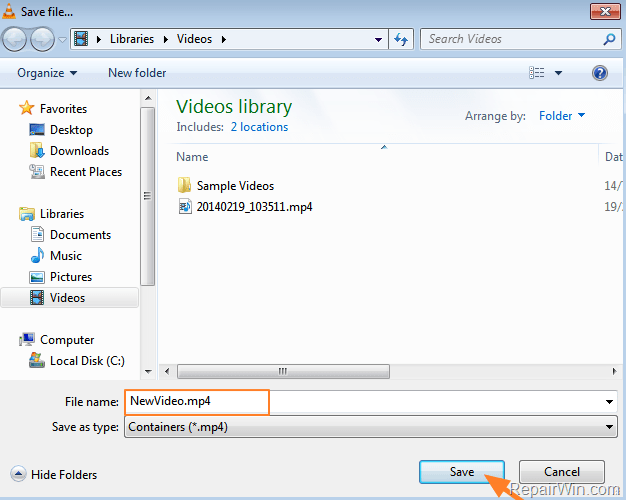Click the VLC cone icon in title bar
The height and width of the screenshot is (500, 626).
[x=9, y=11]
